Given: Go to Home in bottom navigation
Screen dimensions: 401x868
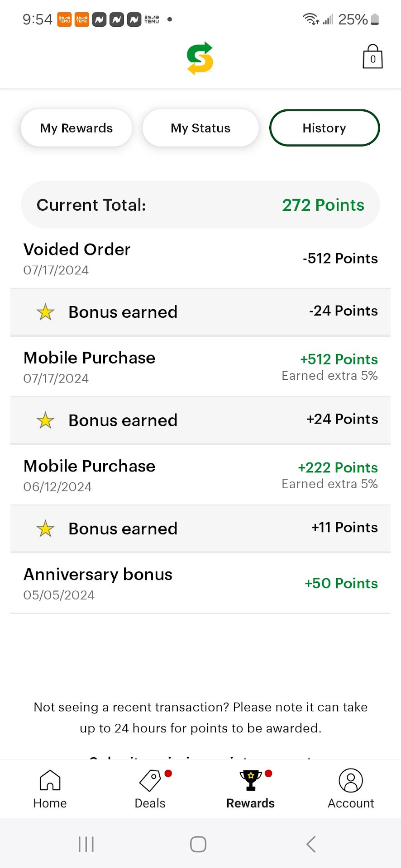Looking at the screenshot, I should click(50, 789).
